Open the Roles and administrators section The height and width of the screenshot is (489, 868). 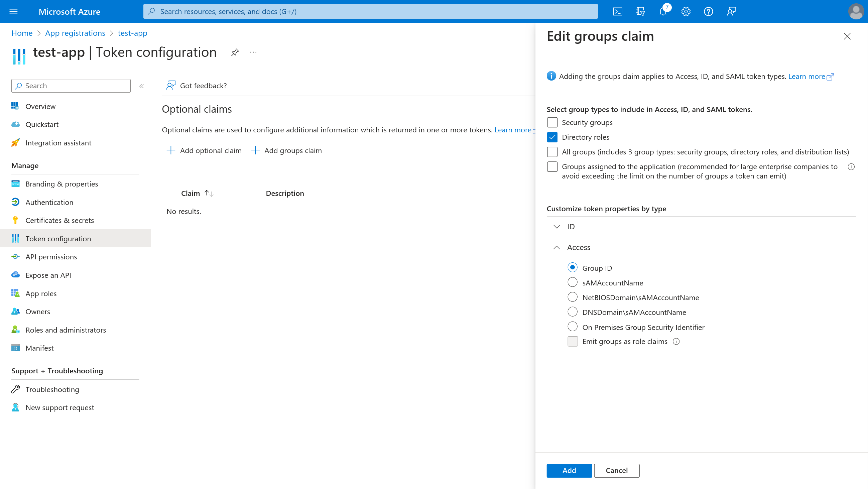click(66, 330)
